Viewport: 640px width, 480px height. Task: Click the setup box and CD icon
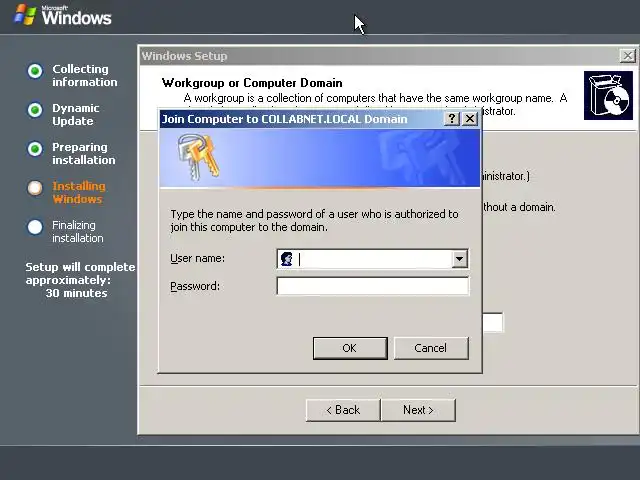608,96
